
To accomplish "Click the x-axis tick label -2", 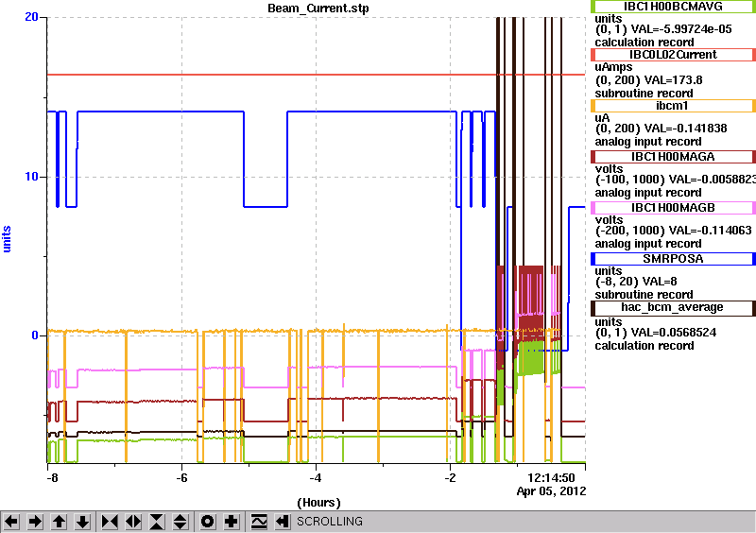I will point(450,478).
